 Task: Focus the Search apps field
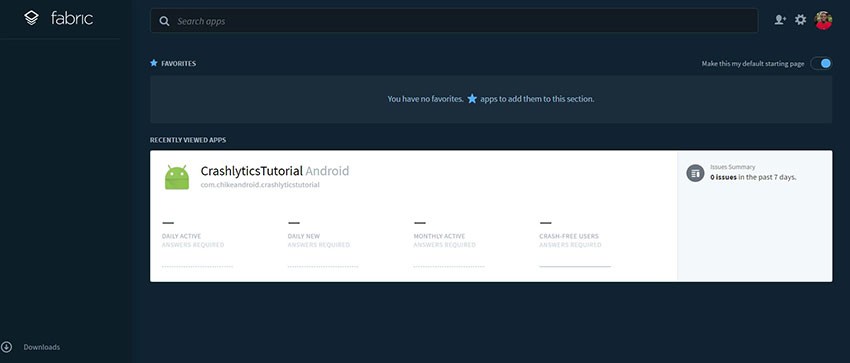coord(454,21)
